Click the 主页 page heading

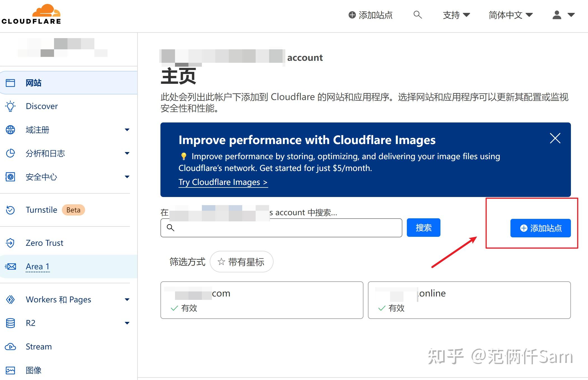click(178, 76)
